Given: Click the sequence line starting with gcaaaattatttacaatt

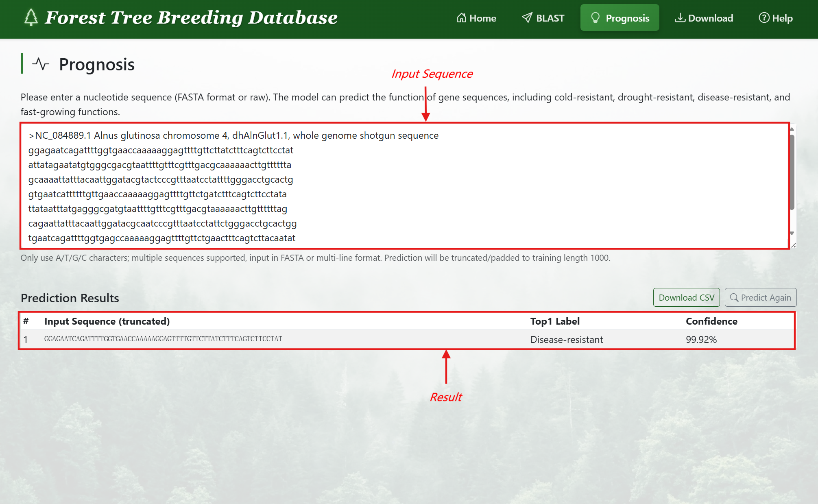Looking at the screenshot, I should coord(161,179).
